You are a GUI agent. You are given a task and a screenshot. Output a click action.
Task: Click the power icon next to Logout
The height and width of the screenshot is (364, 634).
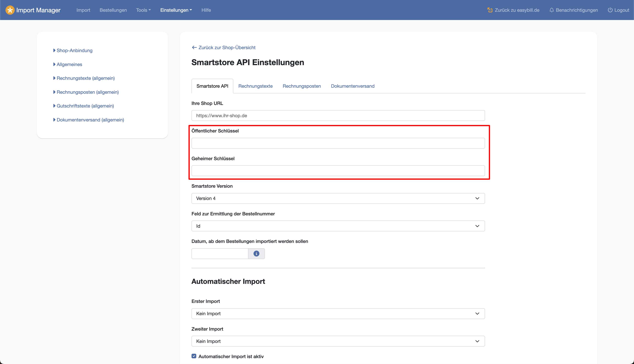[610, 10]
